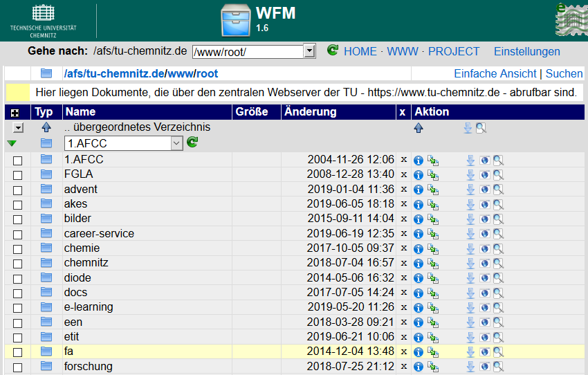The height and width of the screenshot is (375, 588).
Task: Click the globe web-view icon for chemie
Action: [484, 248]
